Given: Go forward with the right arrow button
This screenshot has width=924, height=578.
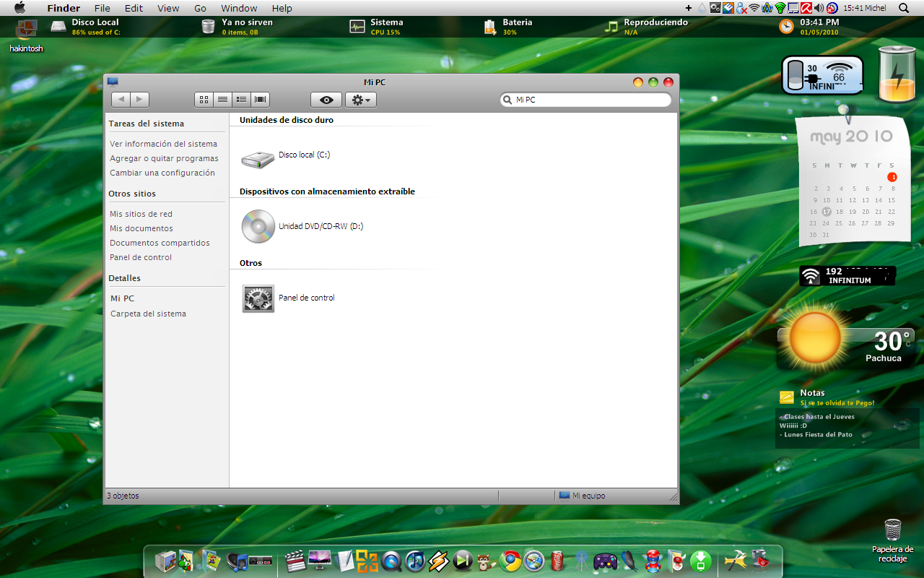Looking at the screenshot, I should point(139,100).
